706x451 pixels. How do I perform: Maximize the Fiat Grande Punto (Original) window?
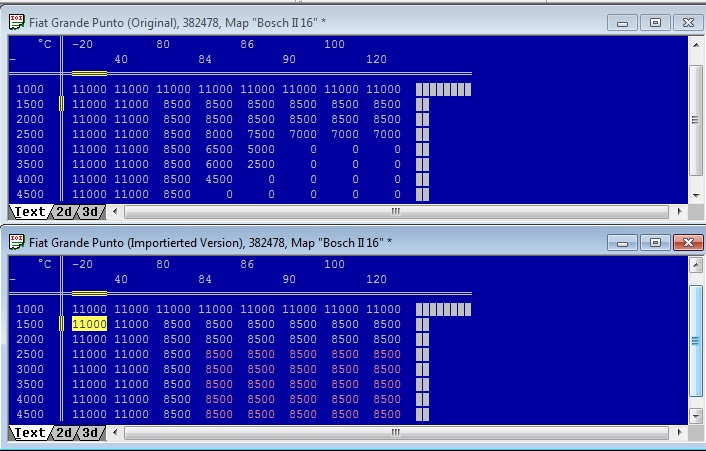coord(655,22)
